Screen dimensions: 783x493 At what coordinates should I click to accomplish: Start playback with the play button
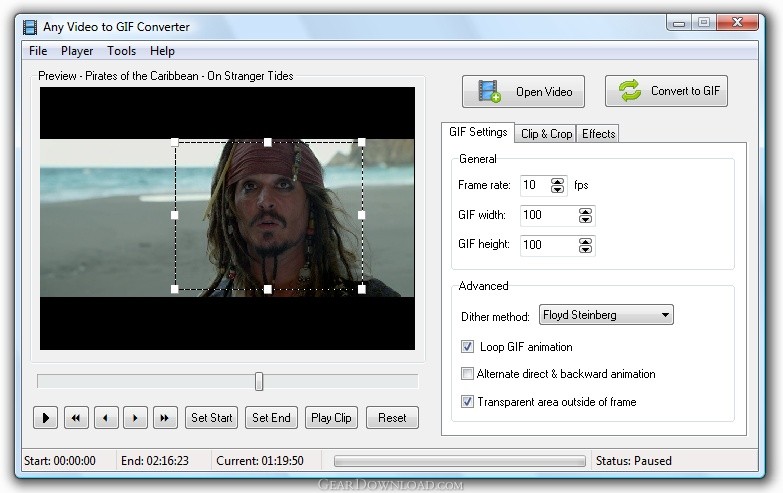(45, 418)
